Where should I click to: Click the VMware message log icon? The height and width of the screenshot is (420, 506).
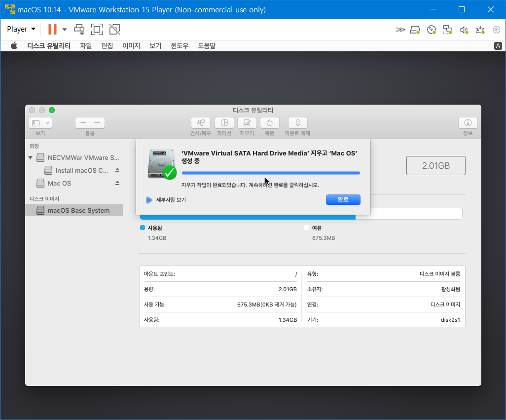(x=496, y=30)
